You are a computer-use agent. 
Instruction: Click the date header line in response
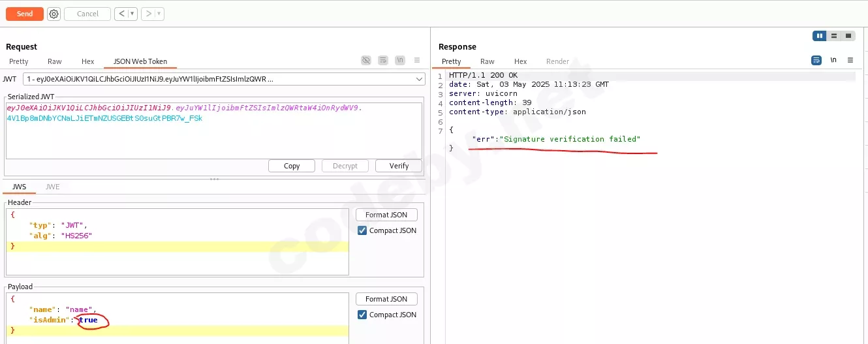(529, 85)
